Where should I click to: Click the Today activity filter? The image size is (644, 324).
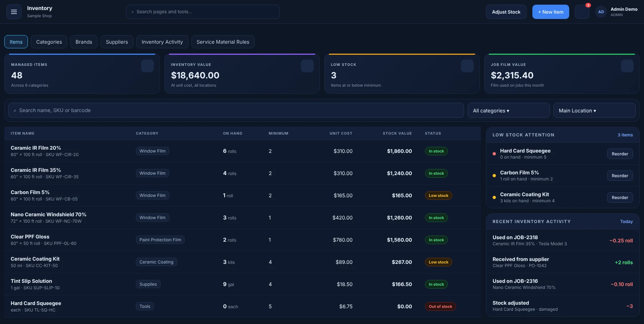(626, 222)
